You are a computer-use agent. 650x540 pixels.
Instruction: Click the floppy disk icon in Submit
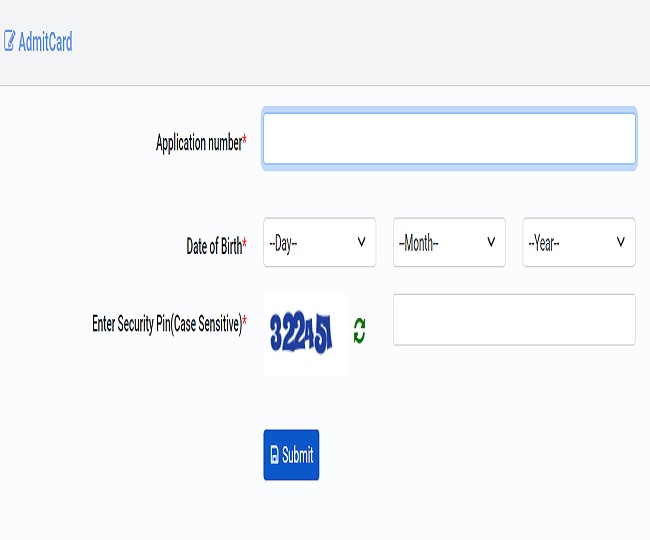(x=274, y=455)
